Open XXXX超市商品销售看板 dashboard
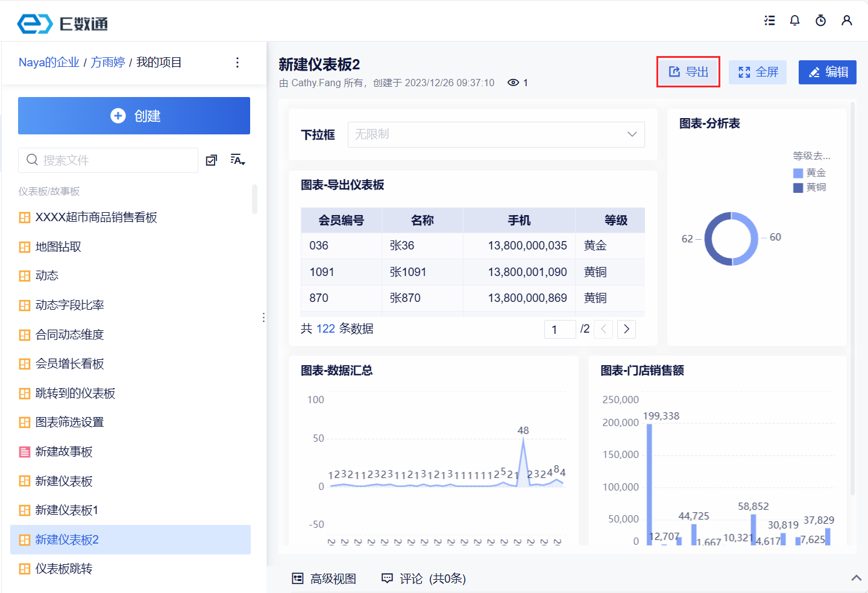The width and height of the screenshot is (868, 593). (96, 218)
